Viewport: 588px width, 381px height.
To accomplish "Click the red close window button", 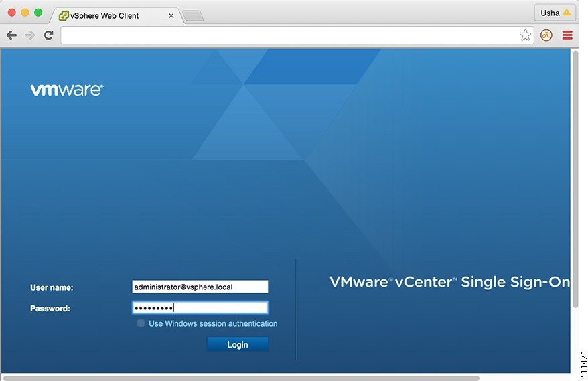I will coord(11,13).
